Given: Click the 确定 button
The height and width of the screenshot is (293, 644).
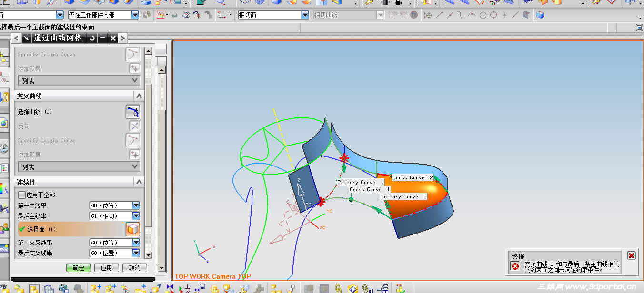Looking at the screenshot, I should pos(78,268).
